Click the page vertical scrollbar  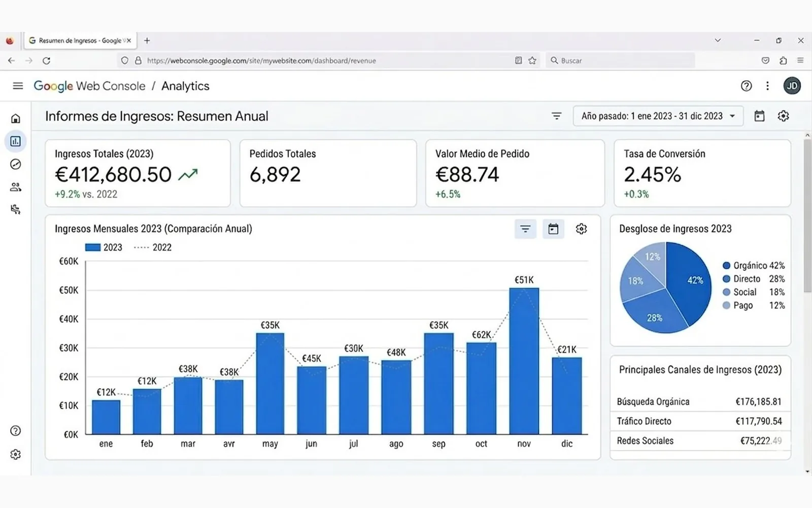807,216
